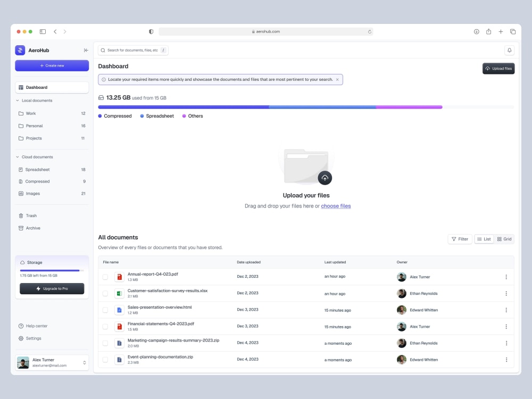The image size is (532, 399).
Task: Collapse the sidebar with the arrow icon
Action: 86,50
